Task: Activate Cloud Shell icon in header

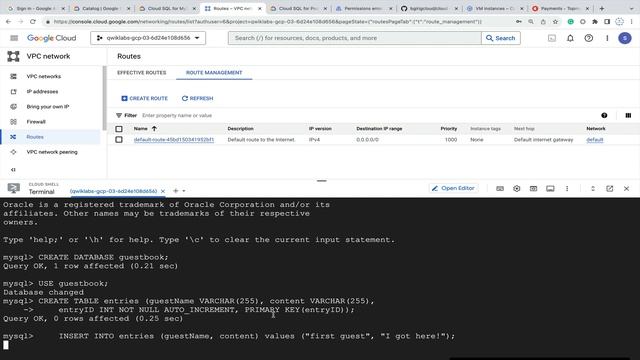Action: click(x=552, y=38)
